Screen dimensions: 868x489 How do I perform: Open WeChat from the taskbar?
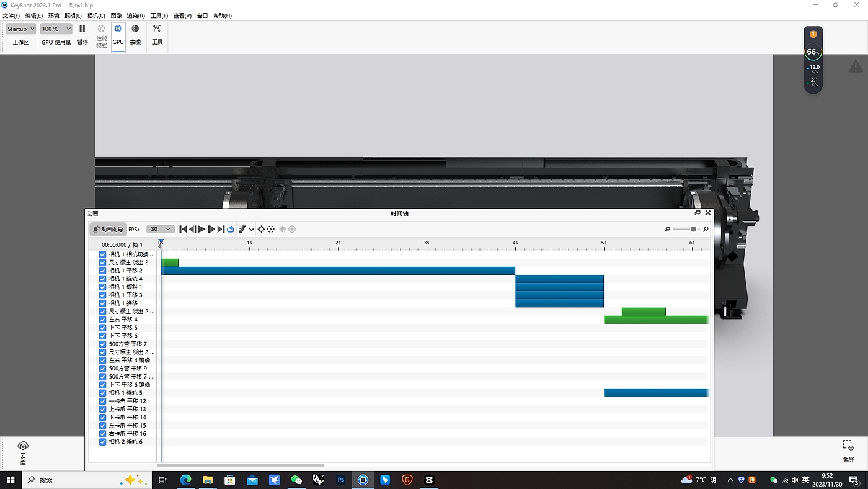[x=296, y=480]
